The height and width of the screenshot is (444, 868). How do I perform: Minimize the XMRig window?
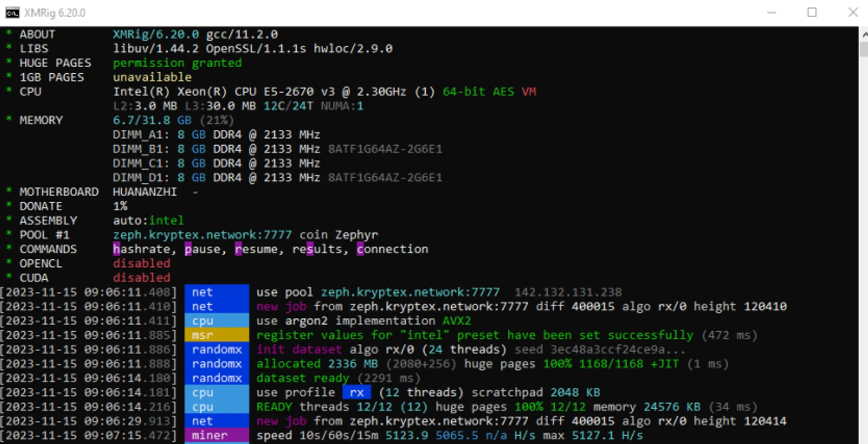click(771, 13)
